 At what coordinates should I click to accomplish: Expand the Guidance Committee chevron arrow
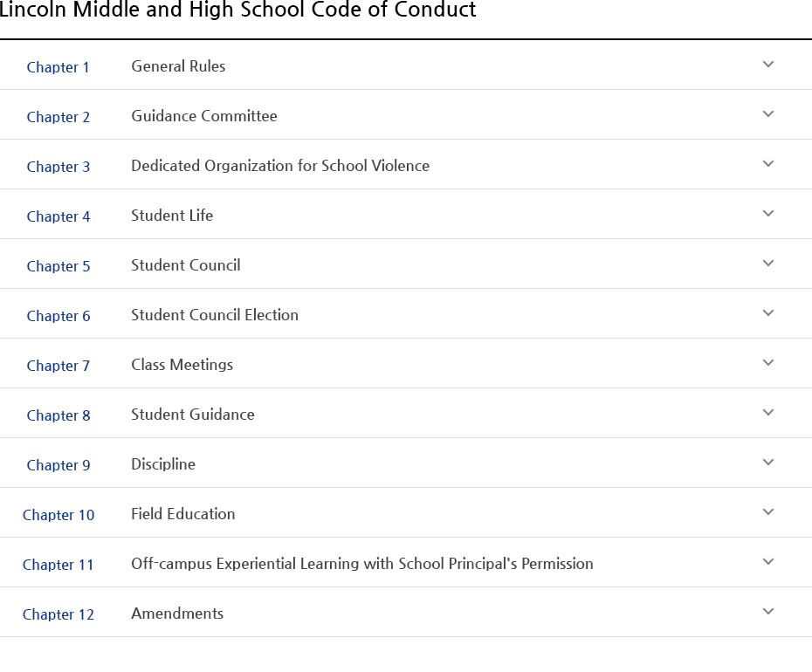coord(768,114)
